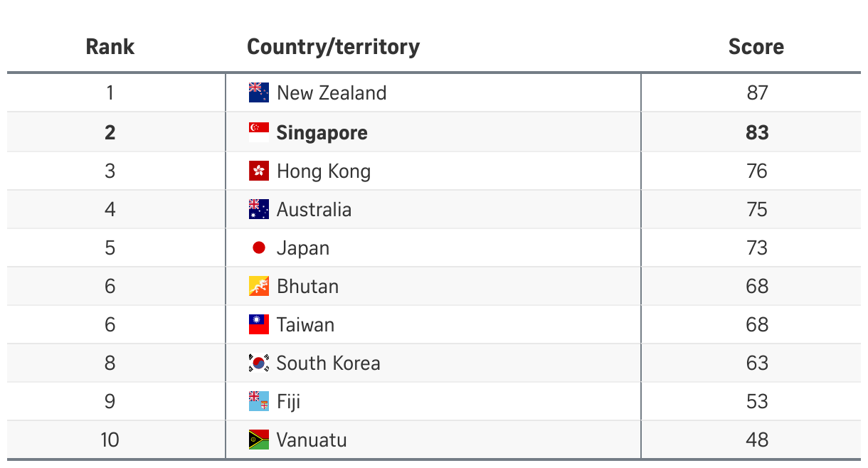Click the New Zealand flag icon
This screenshot has height=468, width=868.
[x=258, y=92]
